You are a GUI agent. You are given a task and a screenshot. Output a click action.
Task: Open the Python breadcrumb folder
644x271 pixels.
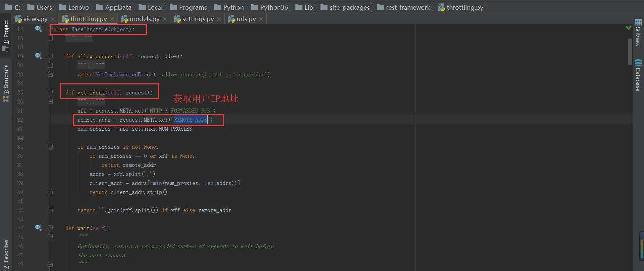229,7
